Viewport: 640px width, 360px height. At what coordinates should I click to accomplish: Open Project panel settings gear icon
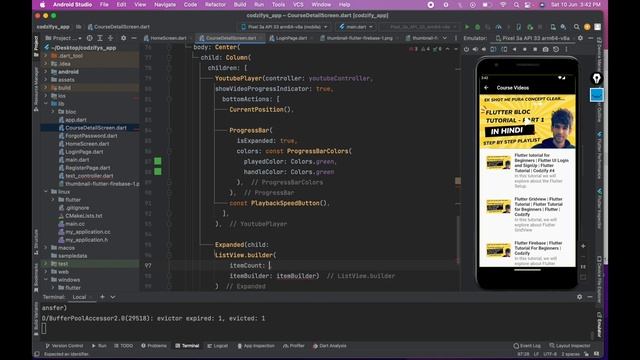pos(123,38)
